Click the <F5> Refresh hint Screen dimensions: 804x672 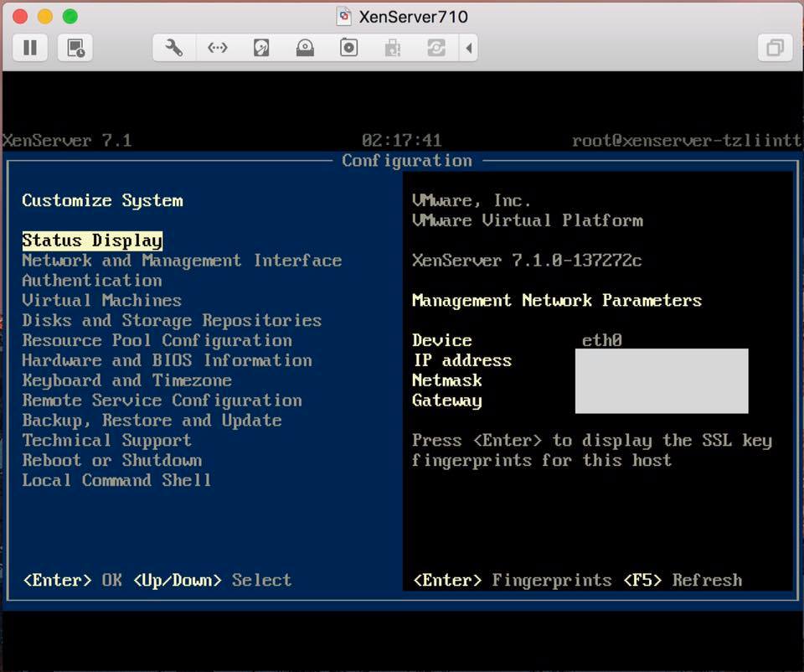pyautogui.click(x=683, y=580)
